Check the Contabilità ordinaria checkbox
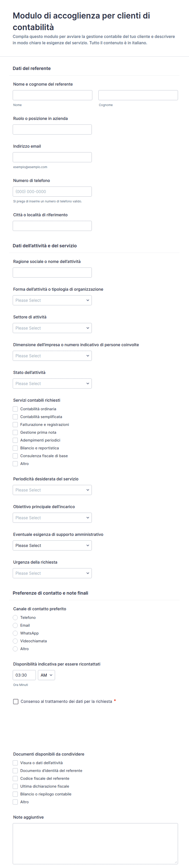 (15, 409)
